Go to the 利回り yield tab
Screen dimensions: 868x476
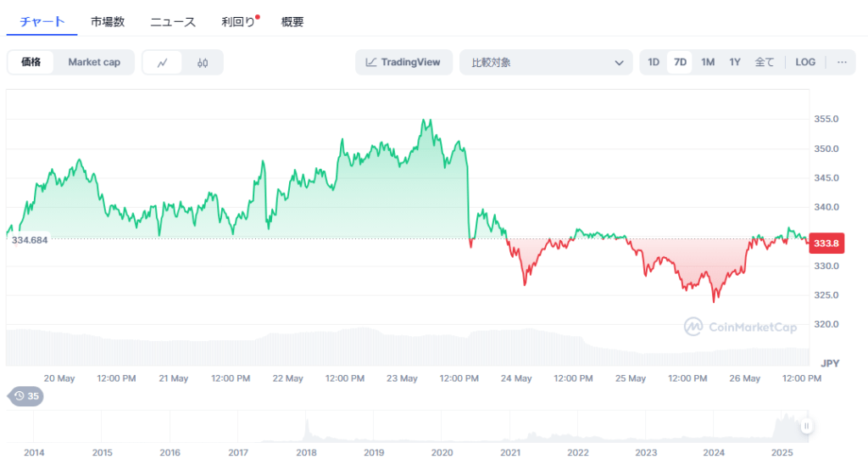[x=237, y=22]
